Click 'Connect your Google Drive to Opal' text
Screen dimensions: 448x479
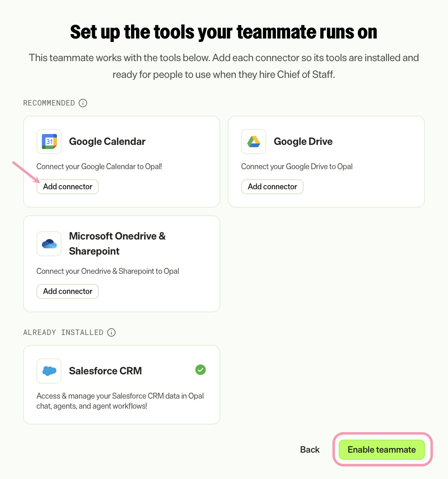click(297, 167)
